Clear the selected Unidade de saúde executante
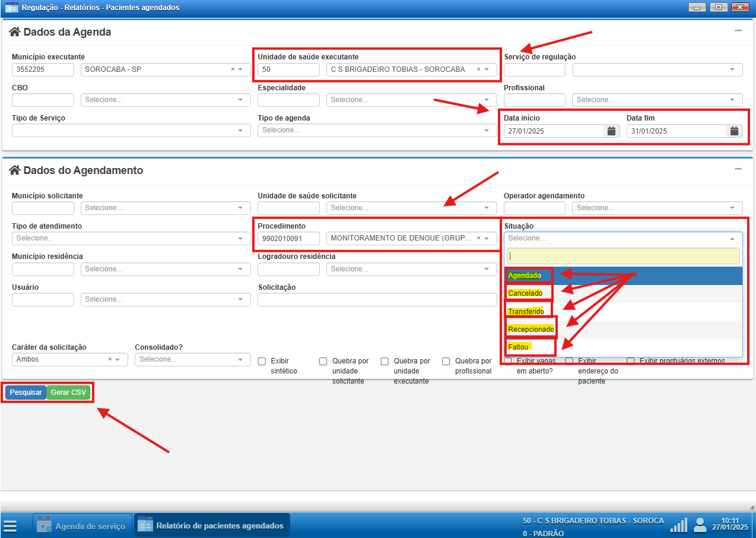Screen dimensions: 756x538 click(x=478, y=69)
